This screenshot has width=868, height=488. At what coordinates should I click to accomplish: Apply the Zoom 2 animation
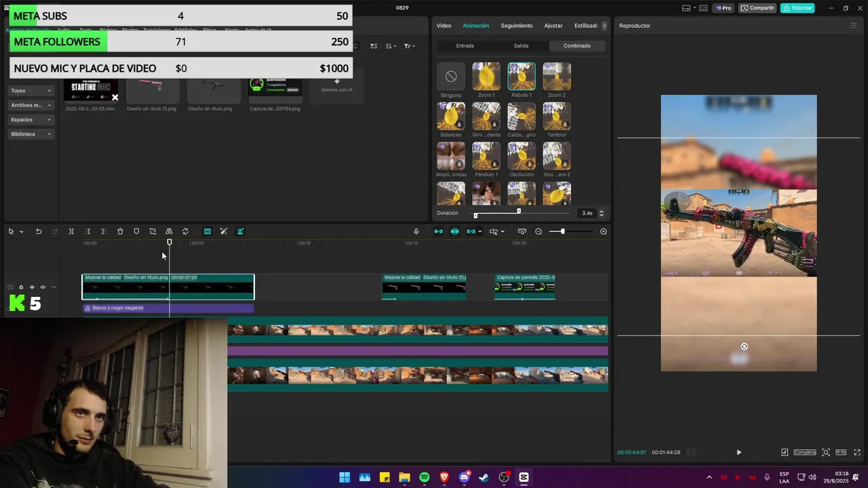click(x=557, y=77)
